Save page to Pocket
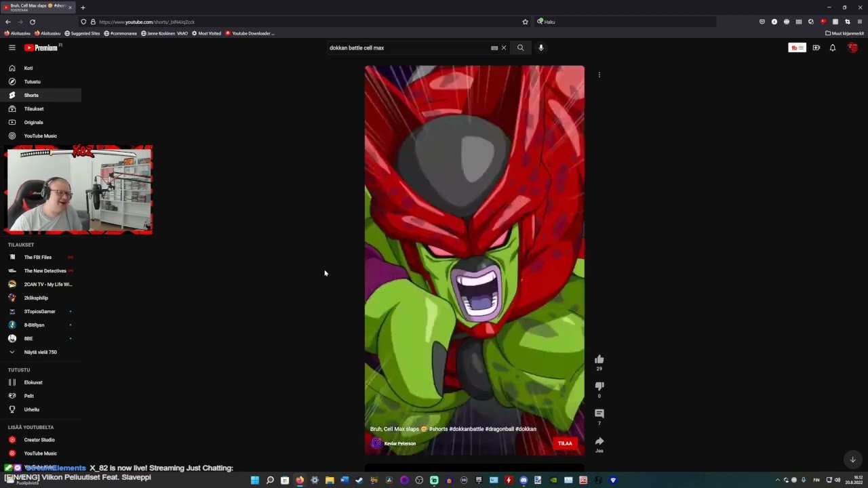The height and width of the screenshot is (488, 868). (762, 22)
